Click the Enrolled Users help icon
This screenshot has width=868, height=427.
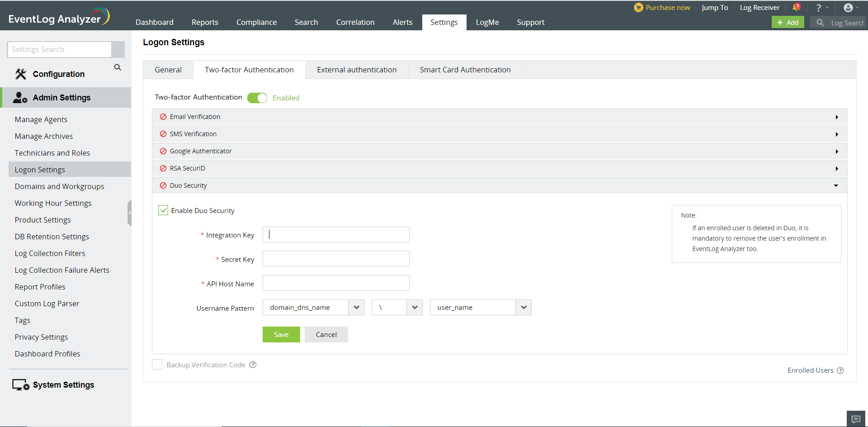[x=840, y=370]
